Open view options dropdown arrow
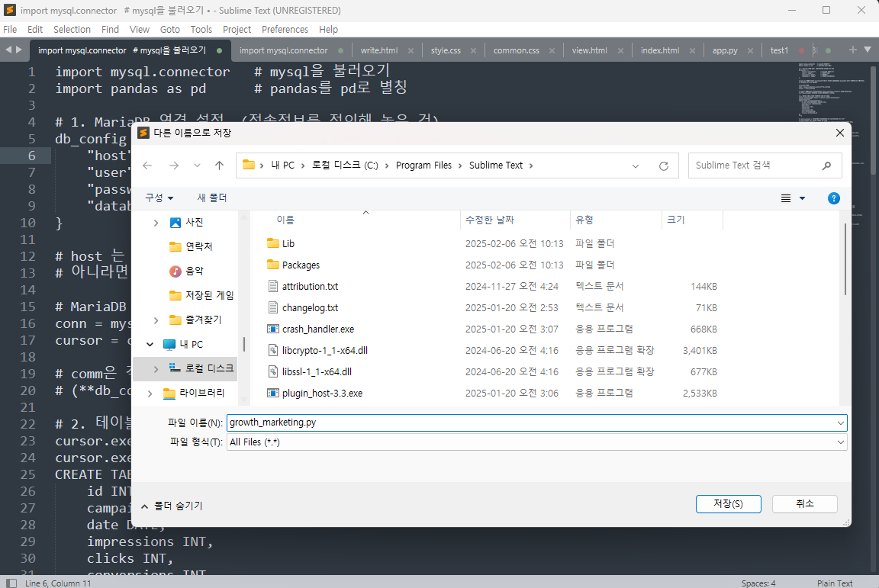The image size is (879, 588). pos(802,198)
